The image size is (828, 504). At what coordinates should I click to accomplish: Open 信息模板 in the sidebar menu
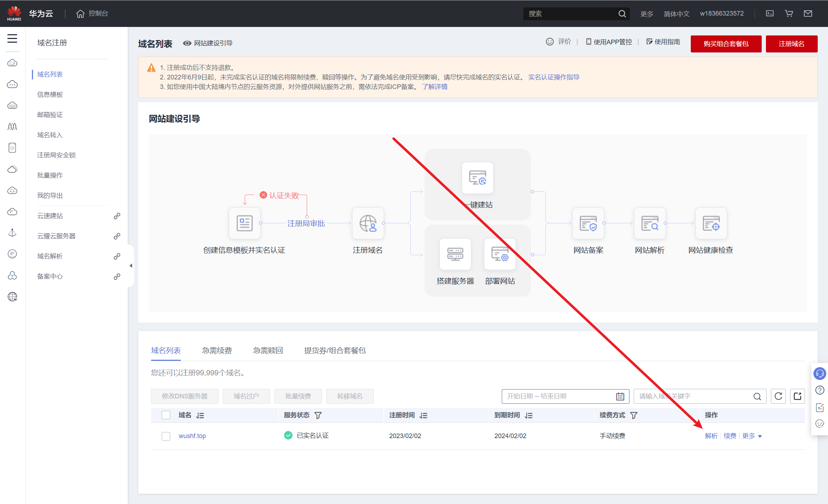click(x=50, y=95)
